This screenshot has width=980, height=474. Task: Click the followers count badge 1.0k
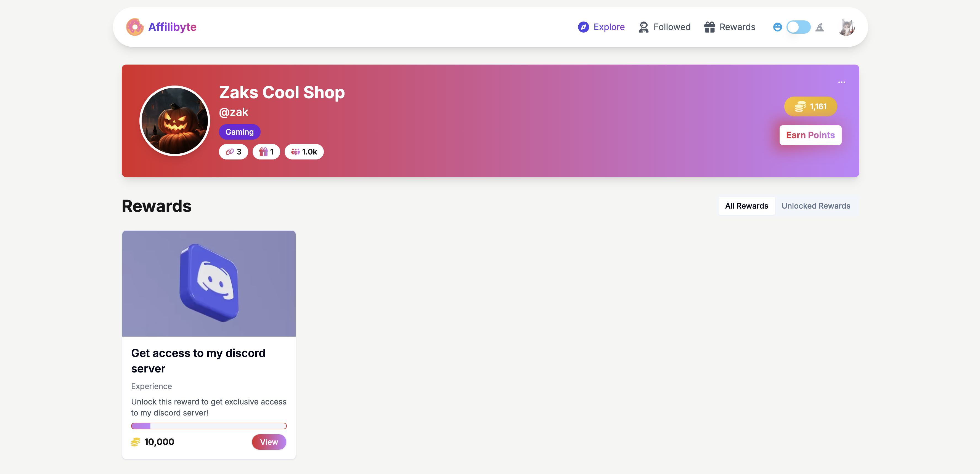click(x=304, y=152)
